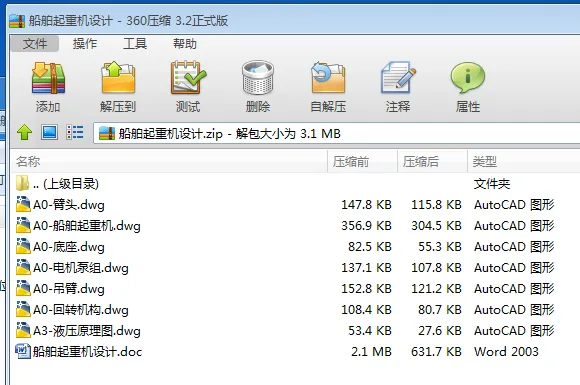Click the 属性 (Properties) info icon
Image resolution: width=580 pixels, height=385 pixels.
468,77
